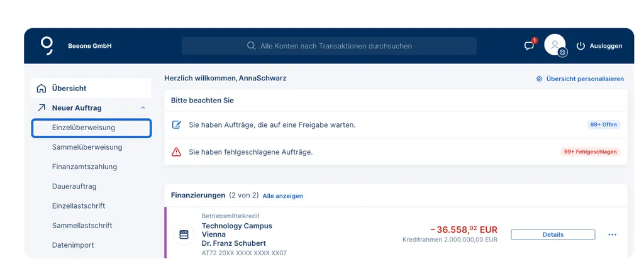Open the messages chat bubble icon
This screenshot has height=276, width=644.
pyautogui.click(x=529, y=46)
